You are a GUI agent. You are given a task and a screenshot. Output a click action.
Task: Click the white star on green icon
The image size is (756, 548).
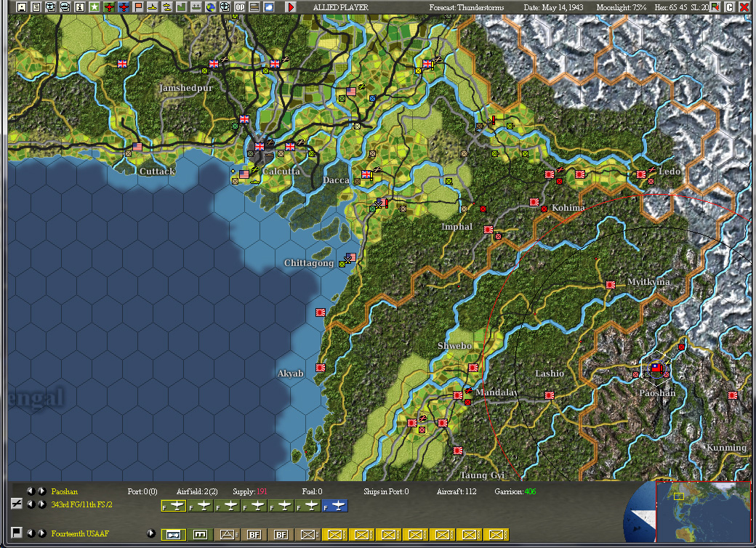point(94,7)
